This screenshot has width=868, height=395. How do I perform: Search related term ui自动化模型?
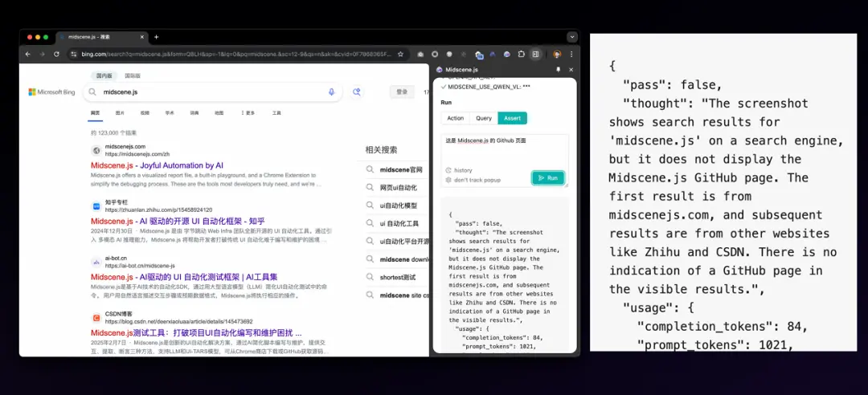(x=398, y=206)
